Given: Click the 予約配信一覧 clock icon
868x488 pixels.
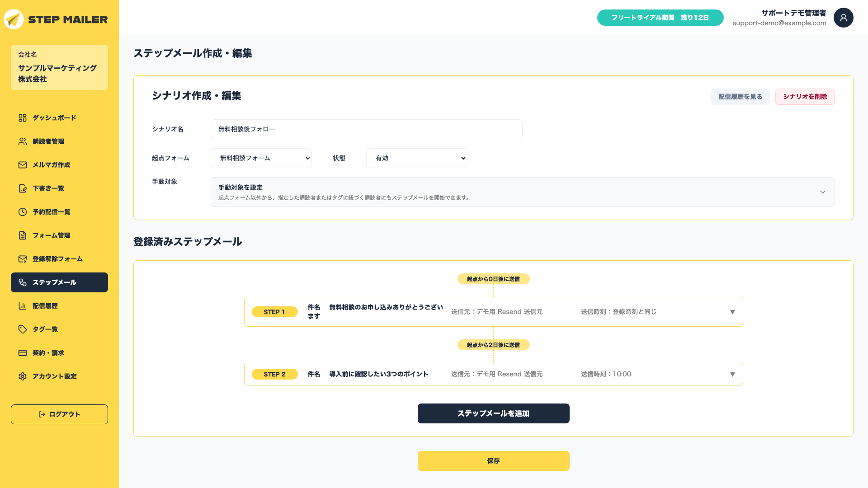Looking at the screenshot, I should click(x=23, y=212).
